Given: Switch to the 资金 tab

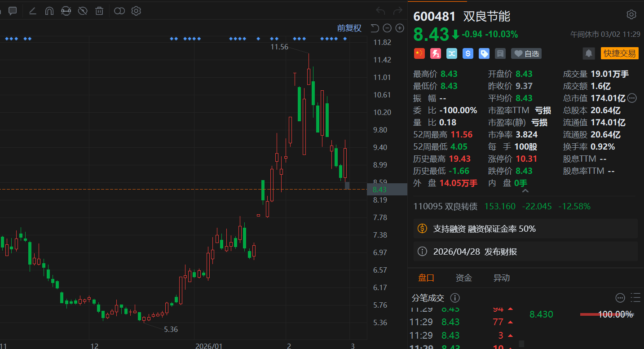Looking at the screenshot, I should click(x=464, y=278).
